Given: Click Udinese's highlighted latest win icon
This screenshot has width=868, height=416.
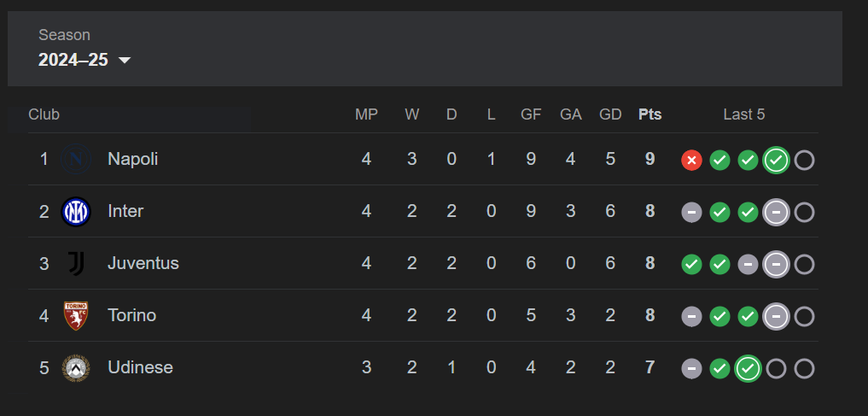Looking at the screenshot, I should tap(748, 368).
